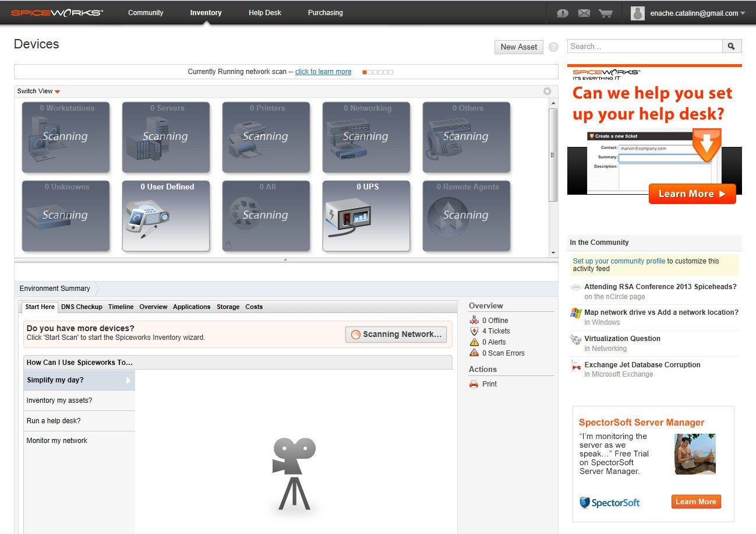Screen dimensions: 756x534
Task: Expand the Monitor my network item
Action: (79, 441)
